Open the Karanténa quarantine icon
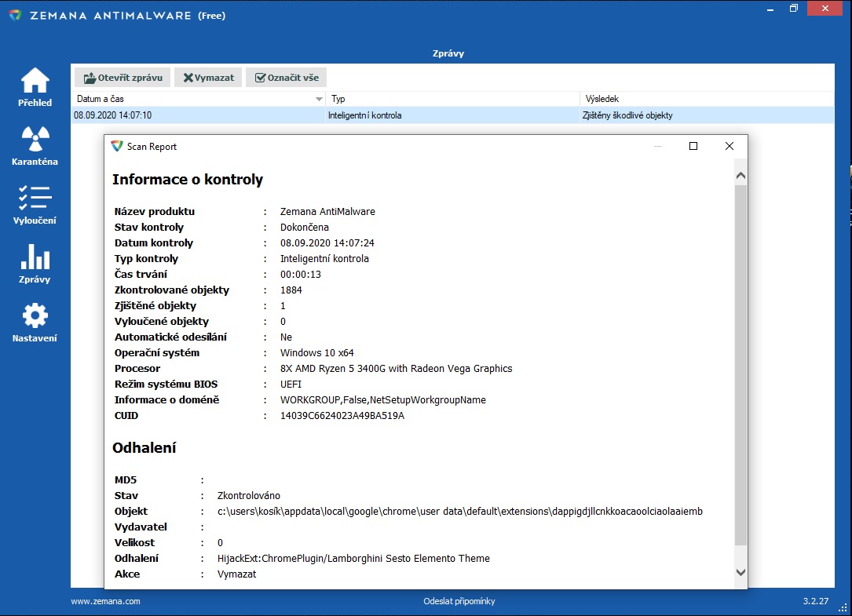Screen dimensions: 852x616 coord(35,140)
